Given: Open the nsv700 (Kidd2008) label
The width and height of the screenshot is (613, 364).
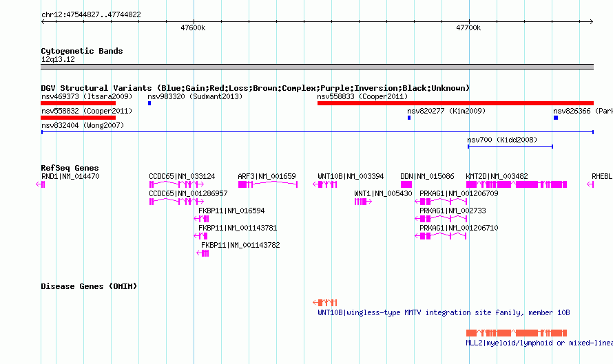Looking at the screenshot, I should [502, 140].
